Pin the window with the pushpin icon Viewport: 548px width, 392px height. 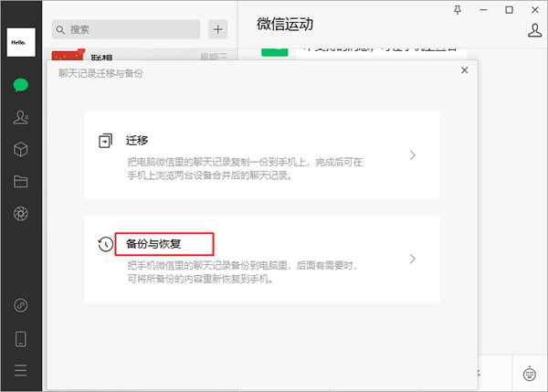[458, 9]
